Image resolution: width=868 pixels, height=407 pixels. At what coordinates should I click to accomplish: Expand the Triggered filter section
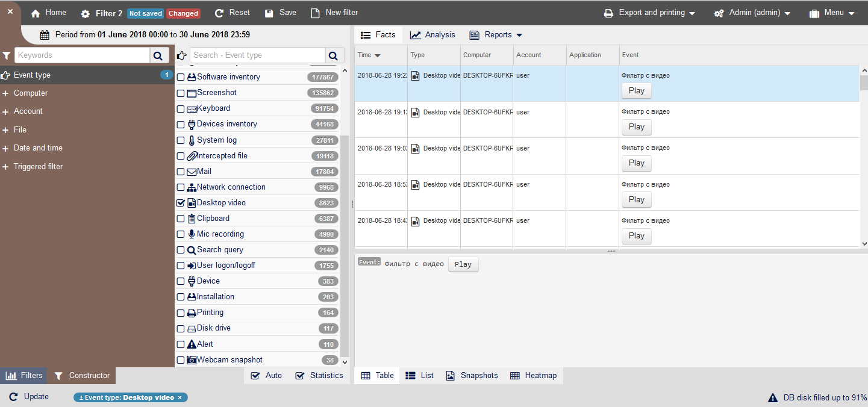(87, 167)
